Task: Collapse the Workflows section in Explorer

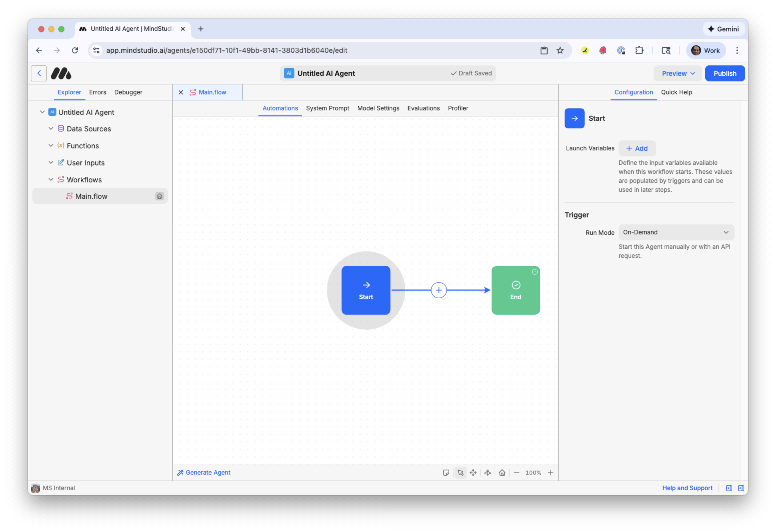Action: 51,180
